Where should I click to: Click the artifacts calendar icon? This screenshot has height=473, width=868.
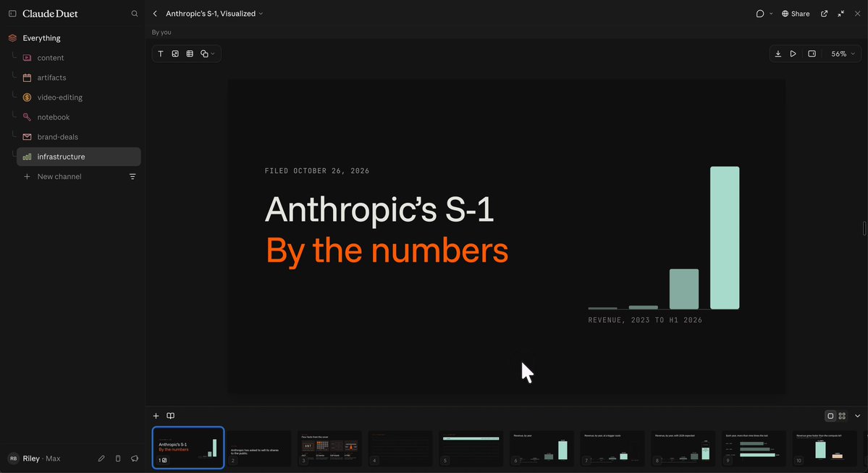27,78
